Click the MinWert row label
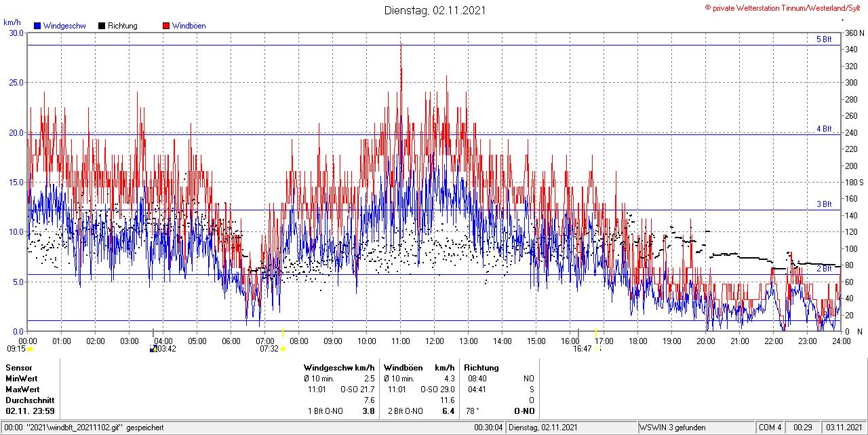Image resolution: width=868 pixels, height=435 pixels. pyautogui.click(x=21, y=378)
